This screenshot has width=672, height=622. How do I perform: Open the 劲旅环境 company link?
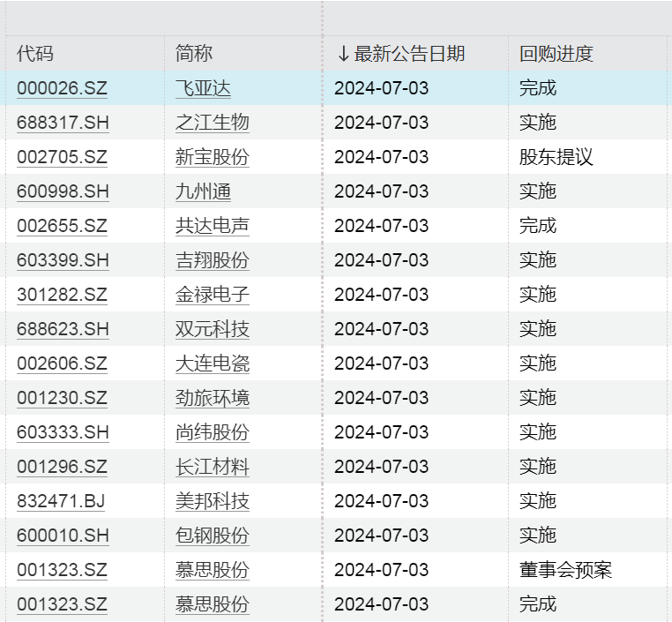(213, 398)
